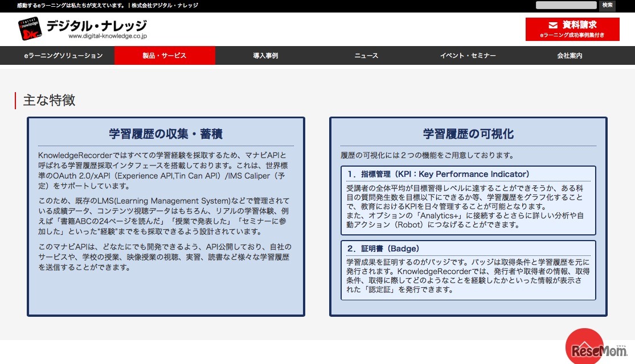
Task: Click the www.digital-knowledge.co.jp URL under the logo
Action: [108, 36]
